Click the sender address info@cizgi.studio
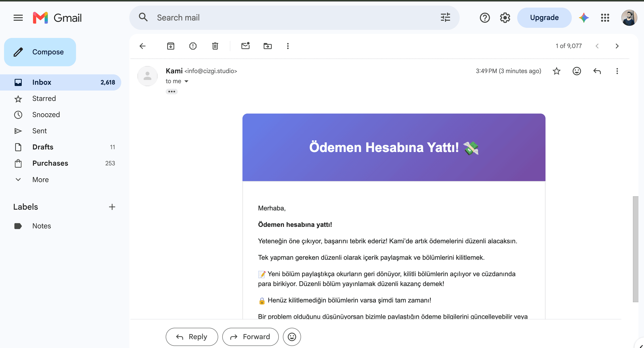 pyautogui.click(x=211, y=71)
